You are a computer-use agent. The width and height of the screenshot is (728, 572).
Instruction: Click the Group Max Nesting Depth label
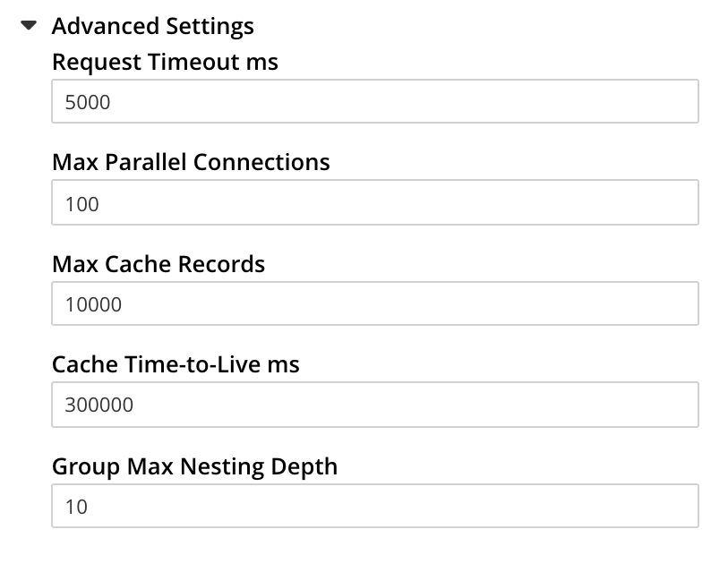194,465
